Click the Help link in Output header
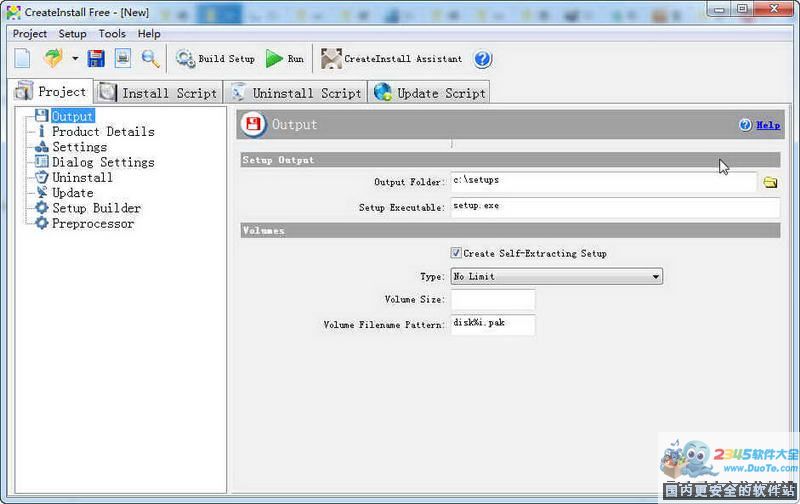This screenshot has height=504, width=800. (x=768, y=125)
